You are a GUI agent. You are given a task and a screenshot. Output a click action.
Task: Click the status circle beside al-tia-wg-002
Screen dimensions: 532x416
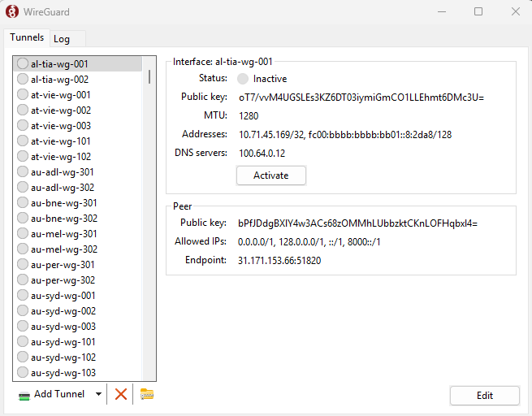[x=23, y=80]
